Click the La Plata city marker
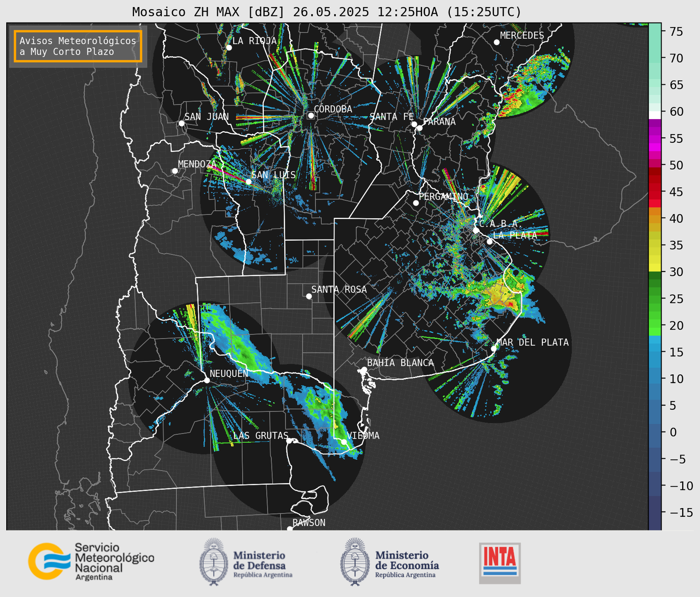The image size is (700, 597). [490, 242]
